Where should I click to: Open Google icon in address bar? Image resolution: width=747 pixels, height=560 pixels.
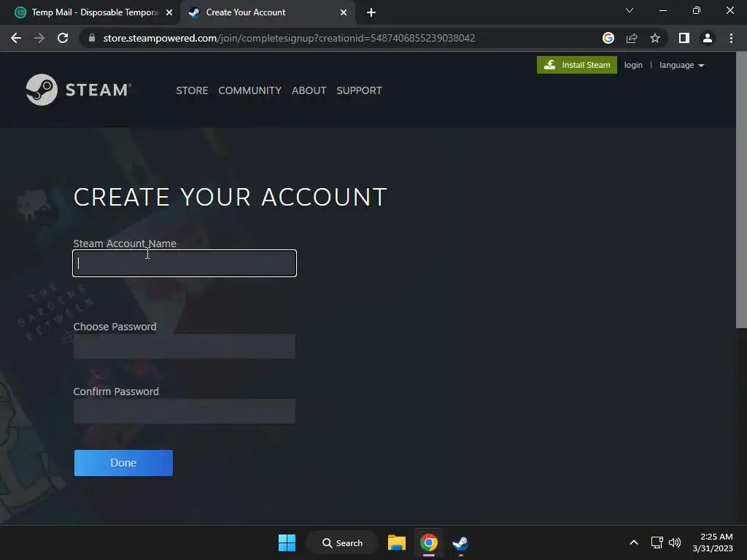pos(608,38)
